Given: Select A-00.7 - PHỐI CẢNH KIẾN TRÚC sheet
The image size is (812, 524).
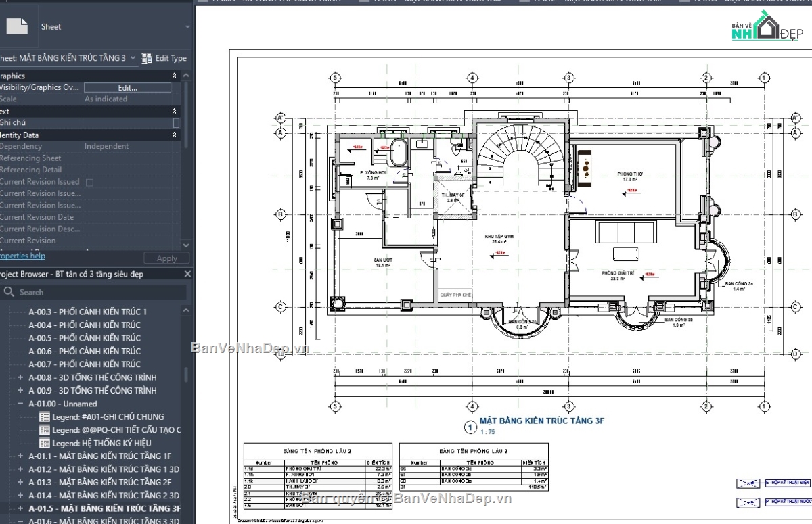Looking at the screenshot, I should (x=85, y=364).
